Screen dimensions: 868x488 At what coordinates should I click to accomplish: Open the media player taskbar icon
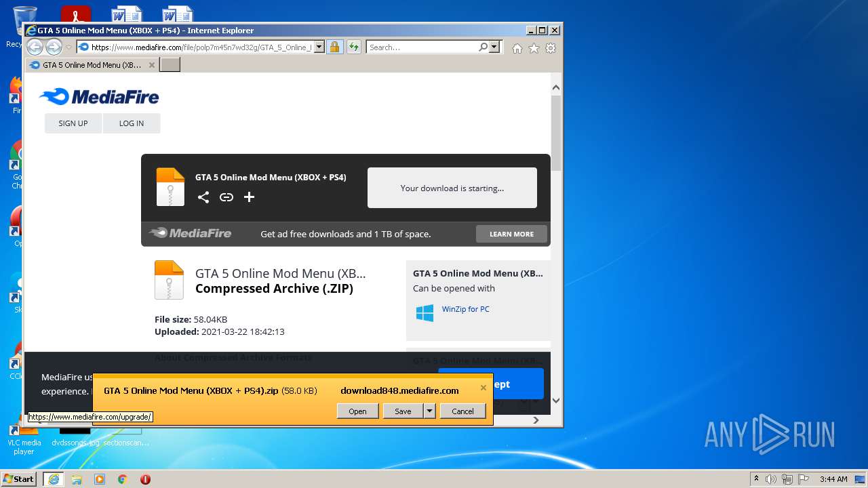100,479
